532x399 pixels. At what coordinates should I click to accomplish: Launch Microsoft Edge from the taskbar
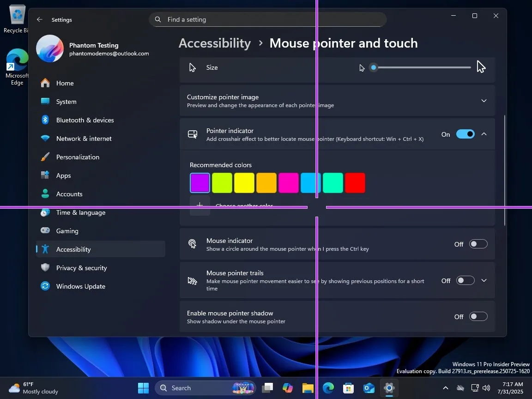[328, 388]
